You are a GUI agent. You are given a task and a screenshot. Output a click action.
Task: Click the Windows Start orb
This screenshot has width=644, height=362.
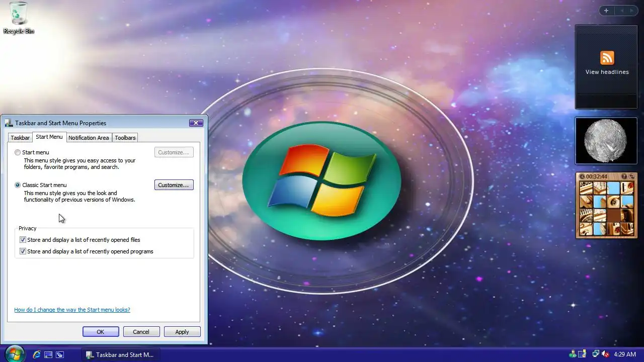point(14,354)
